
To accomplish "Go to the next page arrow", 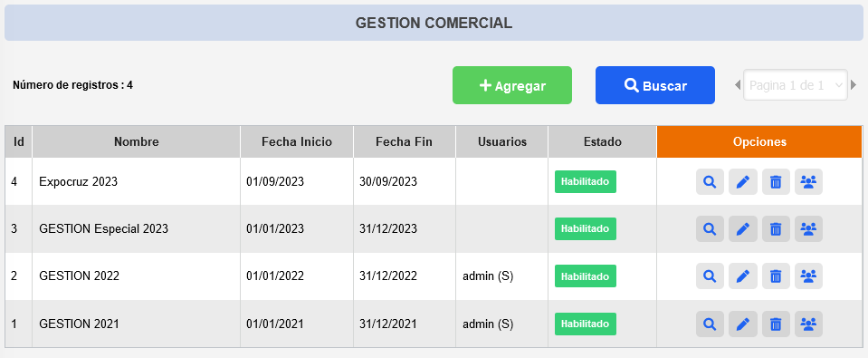I will [854, 85].
